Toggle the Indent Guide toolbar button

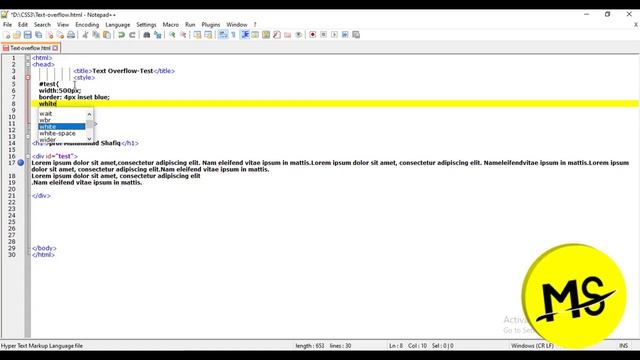pos(245,35)
